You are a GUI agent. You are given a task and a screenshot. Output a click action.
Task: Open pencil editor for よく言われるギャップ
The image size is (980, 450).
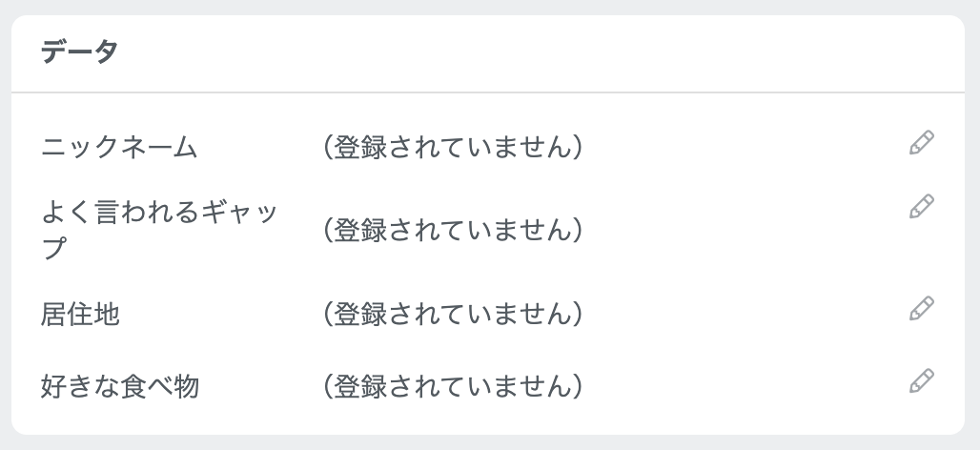pos(921,206)
